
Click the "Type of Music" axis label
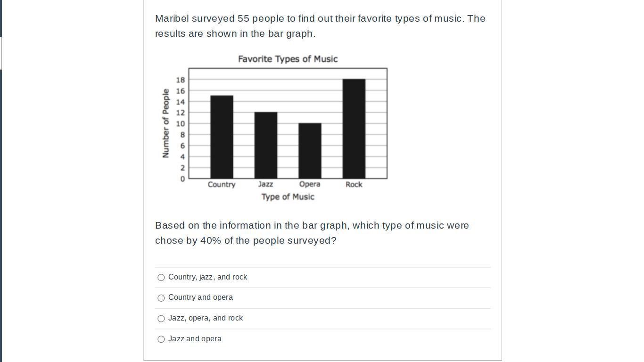pos(288,197)
